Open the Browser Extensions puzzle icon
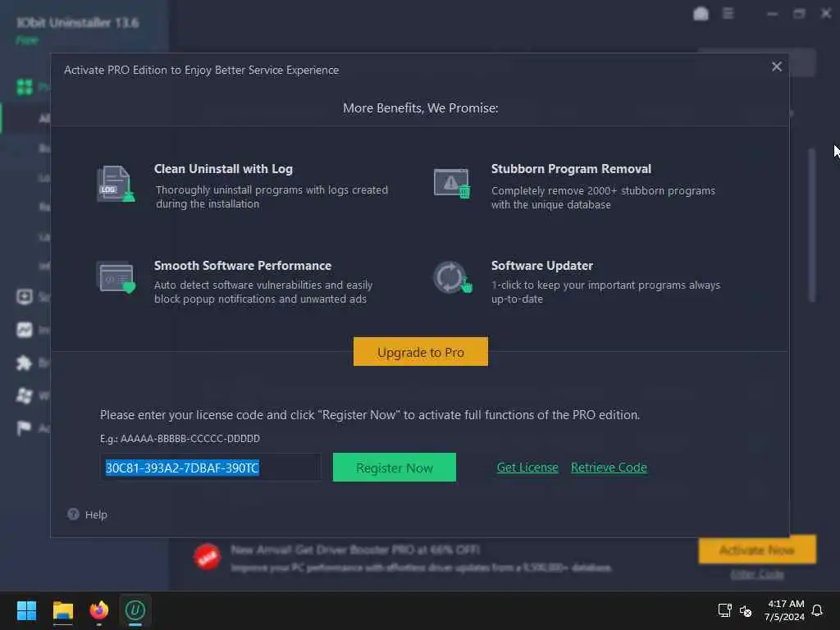Viewport: 840px width, 630px height. click(24, 363)
